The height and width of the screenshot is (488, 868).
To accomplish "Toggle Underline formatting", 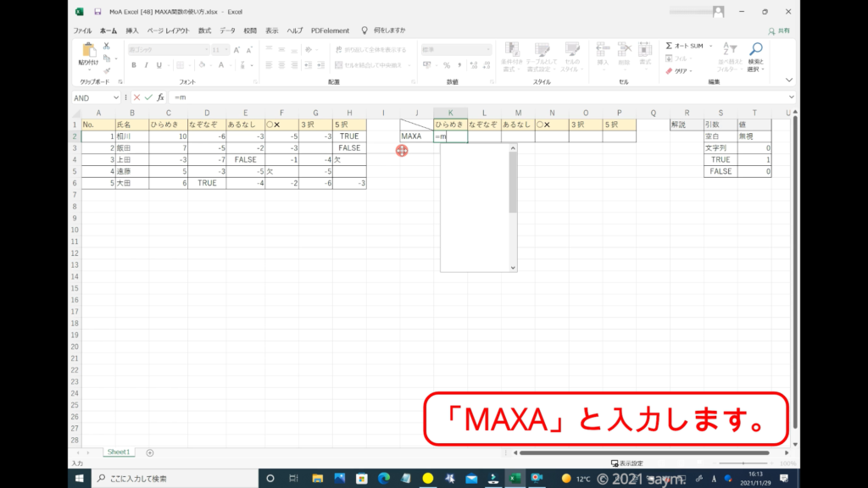I will (x=159, y=64).
